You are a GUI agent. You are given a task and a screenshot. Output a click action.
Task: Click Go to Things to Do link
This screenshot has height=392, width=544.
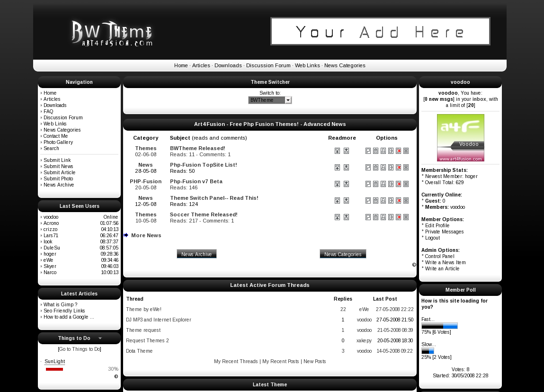point(80,349)
